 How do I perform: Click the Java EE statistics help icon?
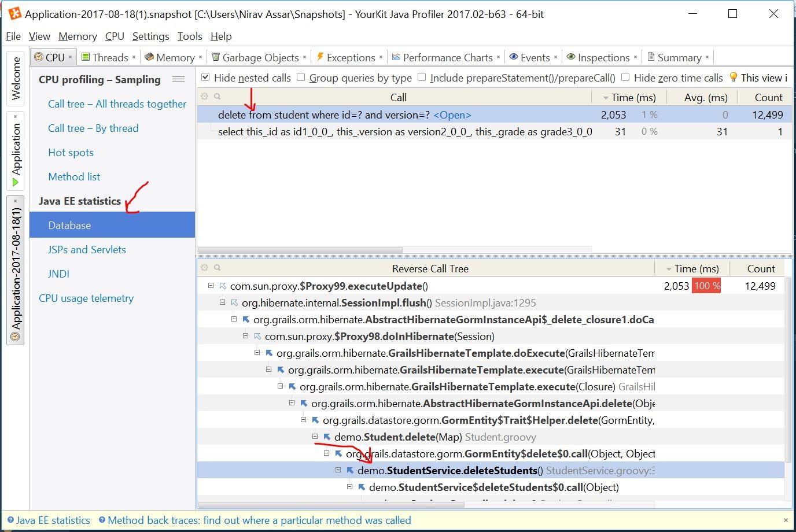(x=10, y=520)
